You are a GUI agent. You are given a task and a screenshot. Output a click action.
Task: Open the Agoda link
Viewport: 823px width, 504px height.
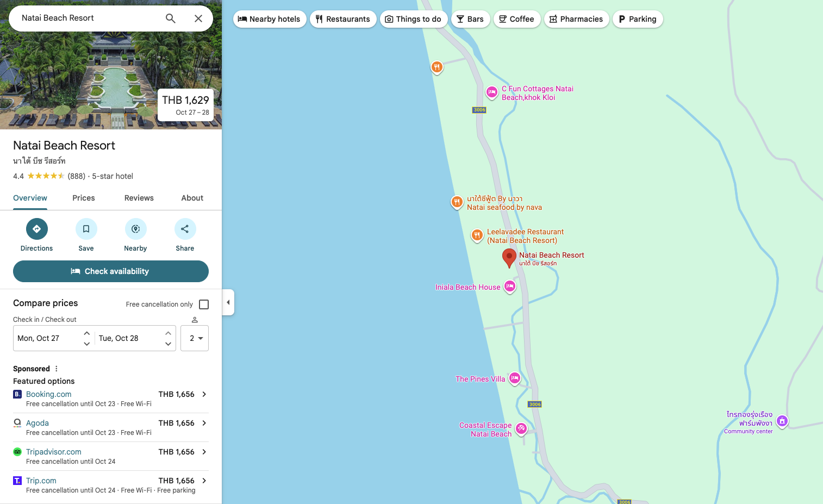click(38, 423)
